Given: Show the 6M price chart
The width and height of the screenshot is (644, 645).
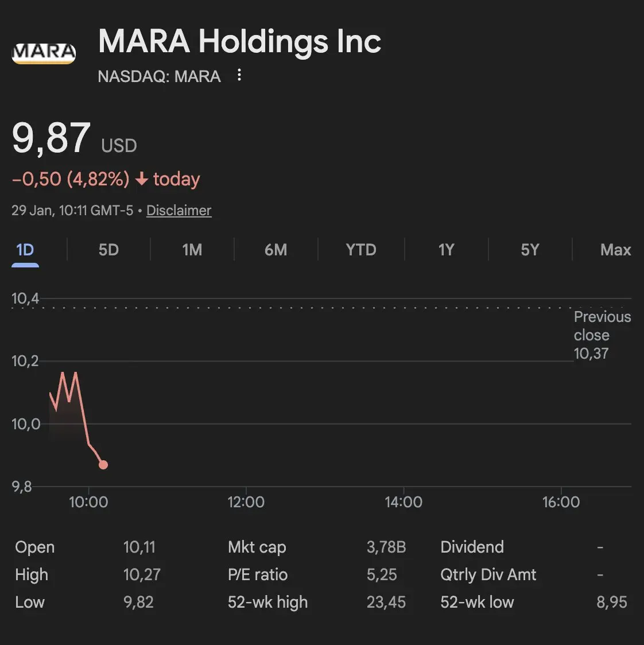Looking at the screenshot, I should (x=276, y=250).
